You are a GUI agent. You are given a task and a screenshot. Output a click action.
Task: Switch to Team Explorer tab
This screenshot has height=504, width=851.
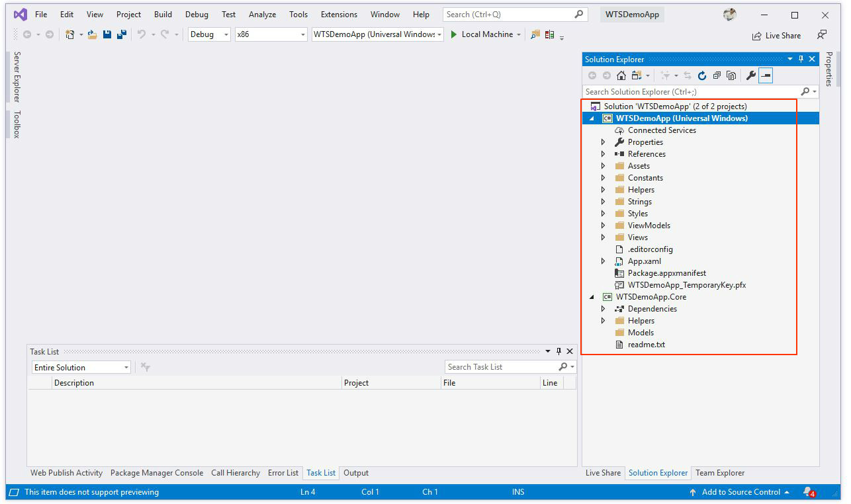pos(720,473)
